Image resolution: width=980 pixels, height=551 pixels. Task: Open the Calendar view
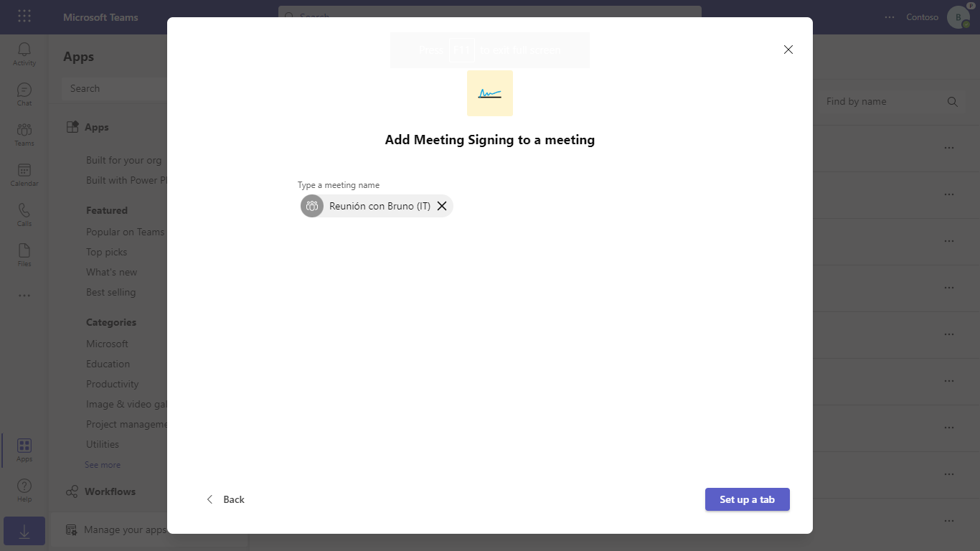coord(24,174)
